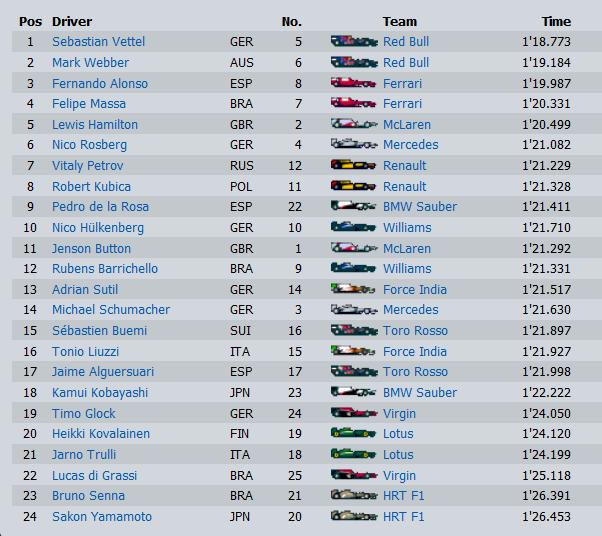Click the Toro Rosso car icon beside Sébastien Buemi
The width and height of the screenshot is (602, 536).
pos(354,331)
